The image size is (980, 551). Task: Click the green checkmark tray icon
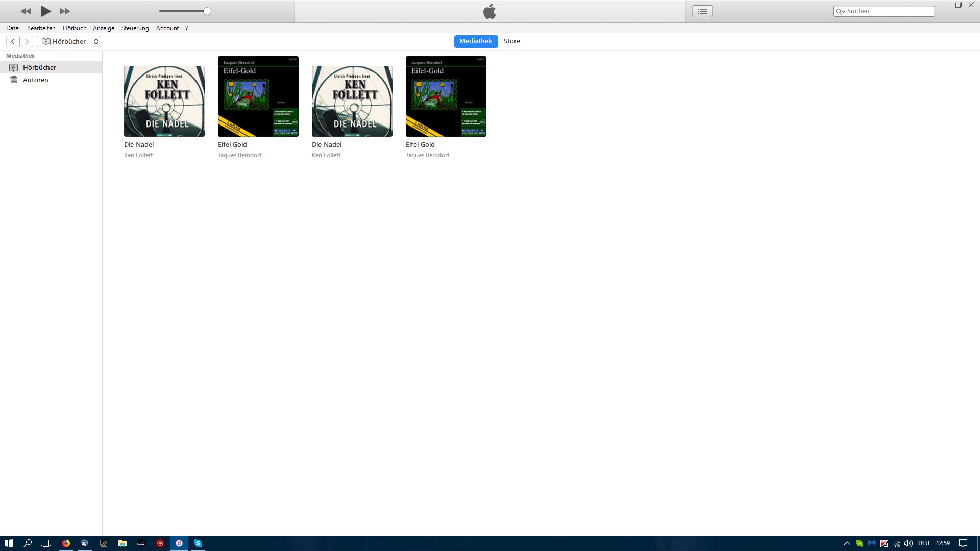[x=860, y=543]
